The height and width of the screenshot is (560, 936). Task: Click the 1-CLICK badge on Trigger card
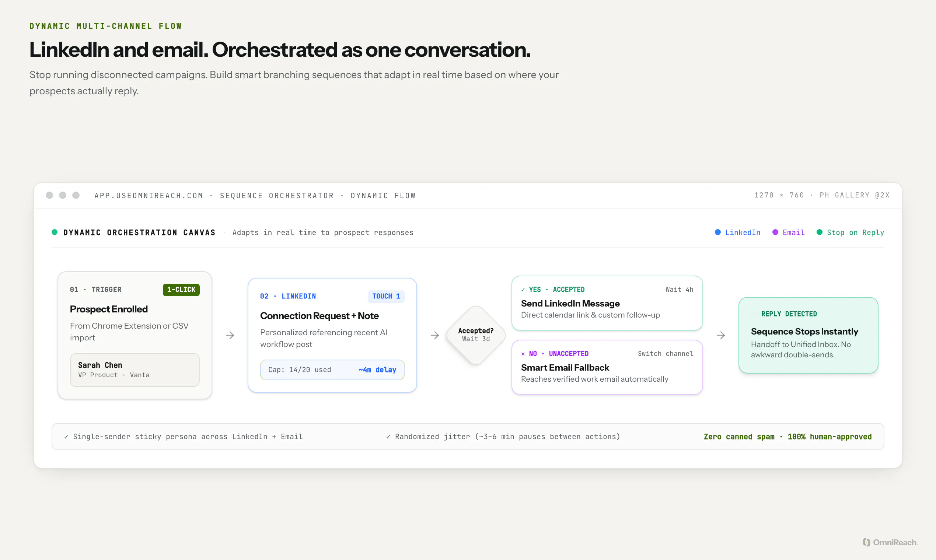click(181, 290)
